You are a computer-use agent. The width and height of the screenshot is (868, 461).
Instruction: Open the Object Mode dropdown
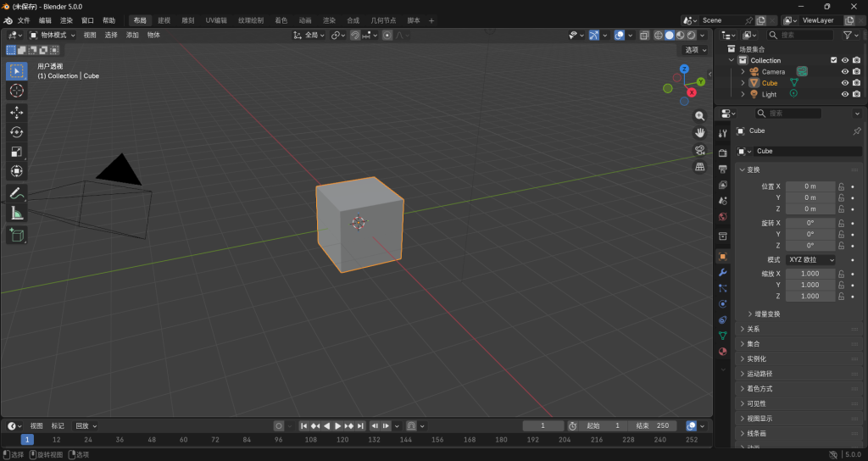tap(53, 35)
